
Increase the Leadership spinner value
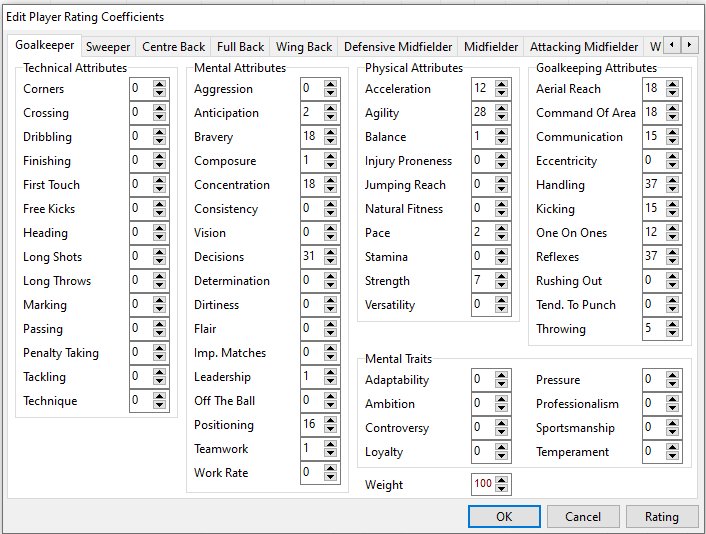[x=330, y=372]
